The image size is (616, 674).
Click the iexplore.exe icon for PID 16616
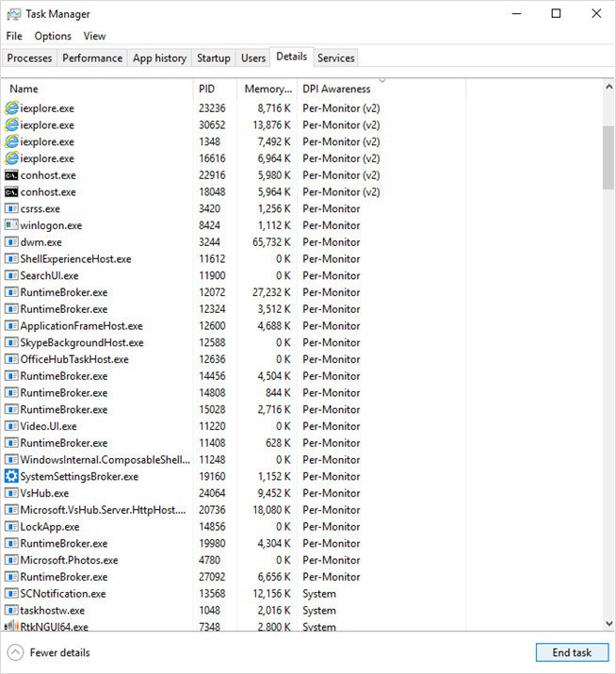point(11,158)
